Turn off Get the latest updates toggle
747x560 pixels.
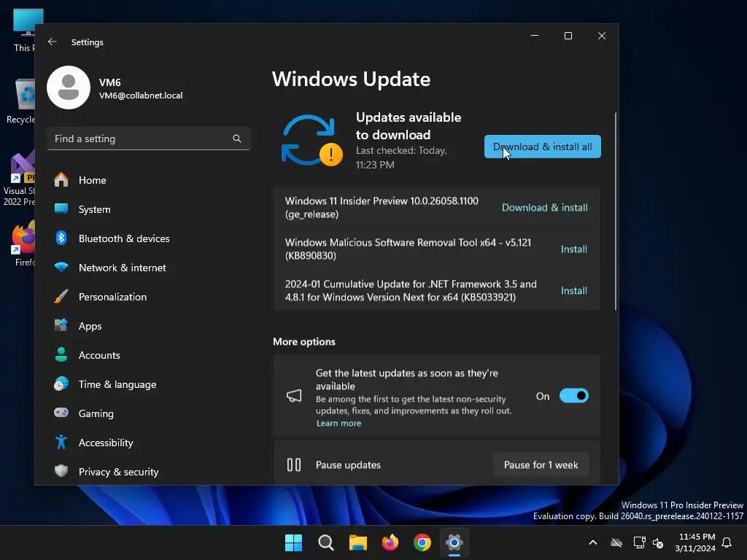click(x=573, y=396)
